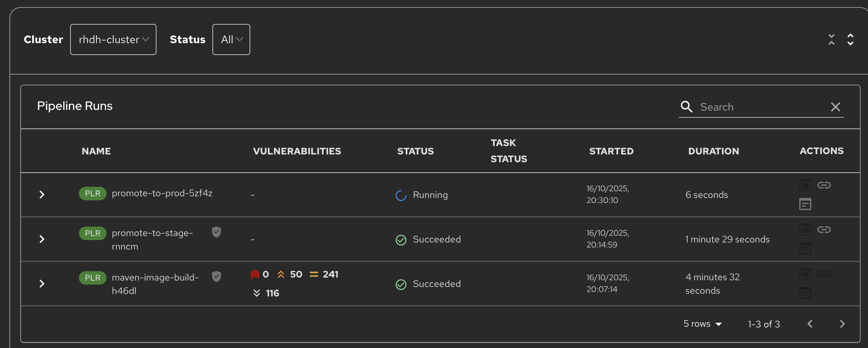Click the search magnifier icon
Image resolution: width=868 pixels, height=348 pixels.
point(686,107)
